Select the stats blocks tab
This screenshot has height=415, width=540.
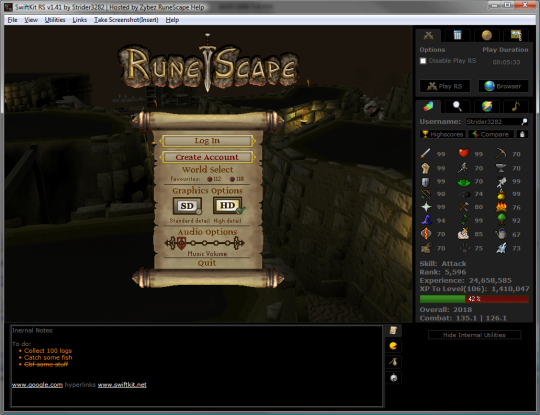428,106
